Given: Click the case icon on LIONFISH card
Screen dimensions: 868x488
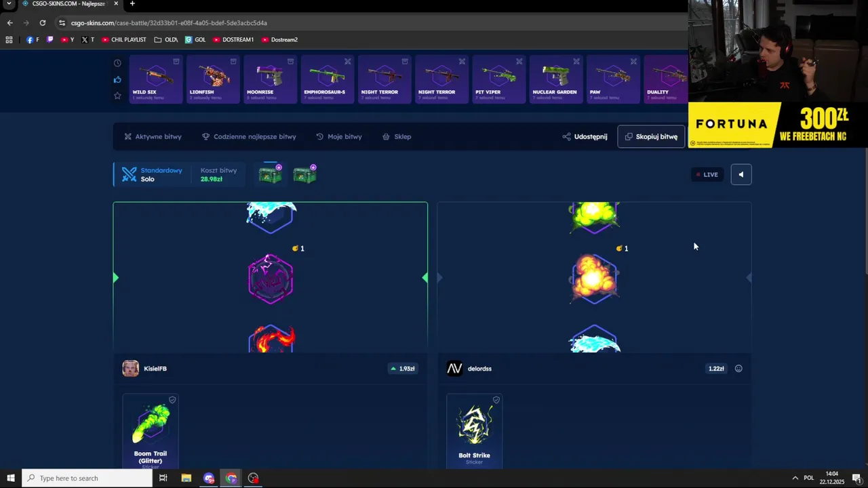Looking at the screenshot, I should click(233, 62).
